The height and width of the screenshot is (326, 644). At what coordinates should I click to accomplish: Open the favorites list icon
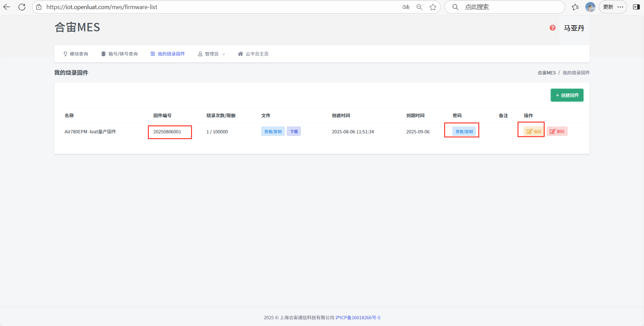pyautogui.click(x=575, y=7)
